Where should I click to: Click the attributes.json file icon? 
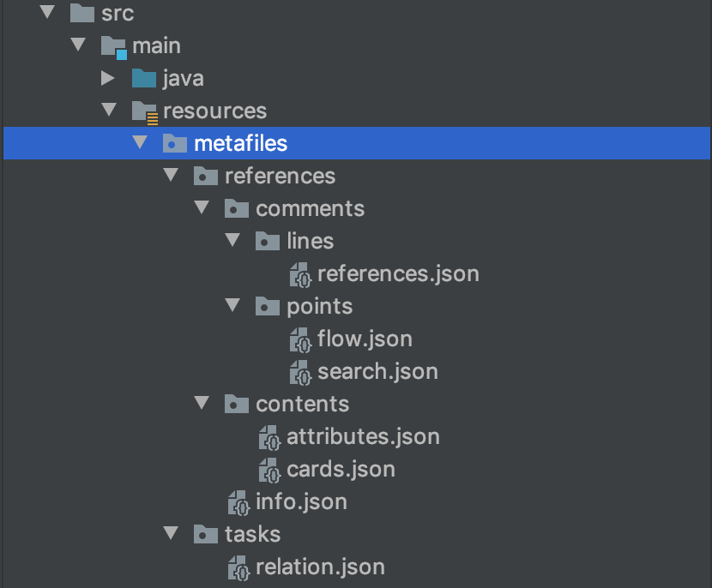click(x=269, y=437)
